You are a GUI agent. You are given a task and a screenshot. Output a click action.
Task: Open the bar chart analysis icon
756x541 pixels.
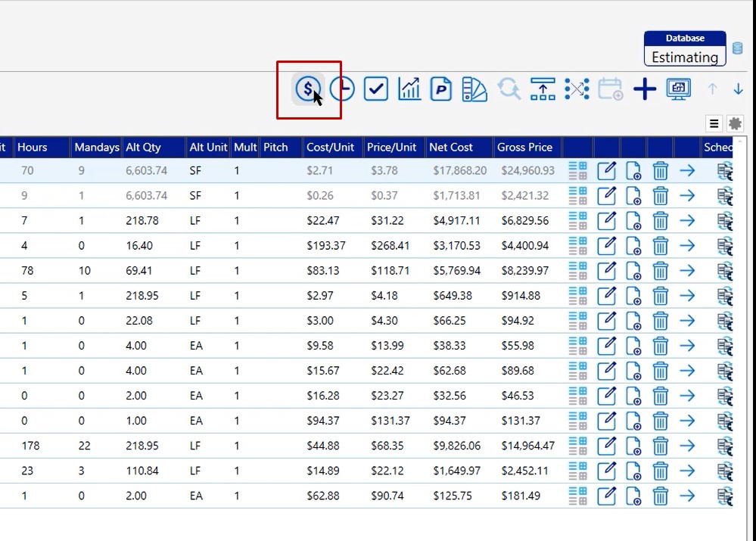point(409,89)
